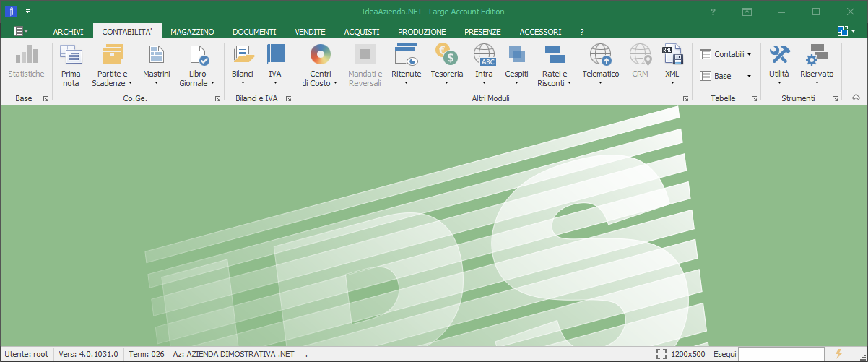868x362 pixels.
Task: Open the Mastrini icon
Action: [157, 55]
